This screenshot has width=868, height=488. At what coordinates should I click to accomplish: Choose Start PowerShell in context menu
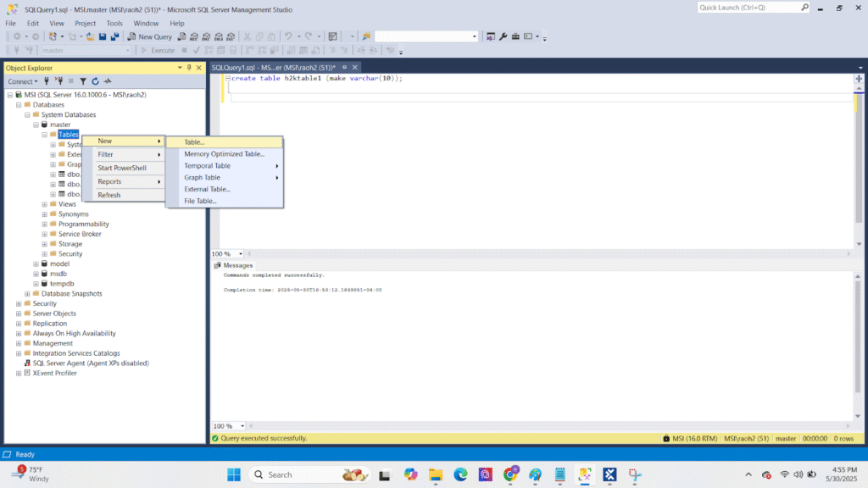121,168
